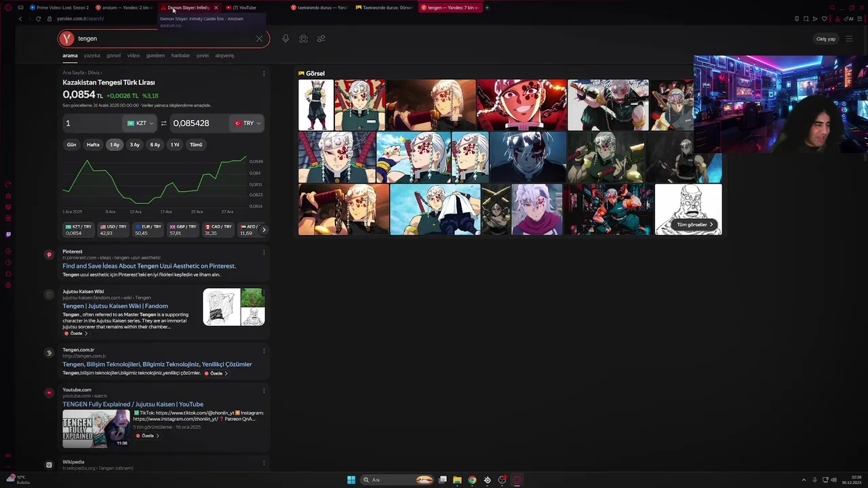This screenshot has height=488, width=868.
Task: Click the Windows taskbar Ara search box
Action: pyautogui.click(x=397, y=480)
